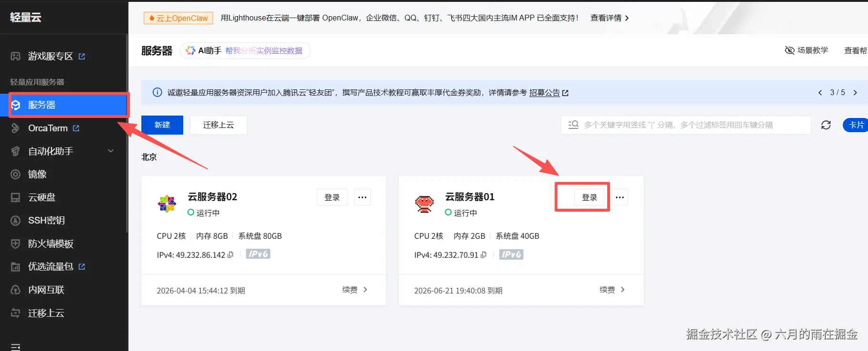Screen dimensions: 868x351
Task: Click the 新建 button
Action: tap(162, 125)
